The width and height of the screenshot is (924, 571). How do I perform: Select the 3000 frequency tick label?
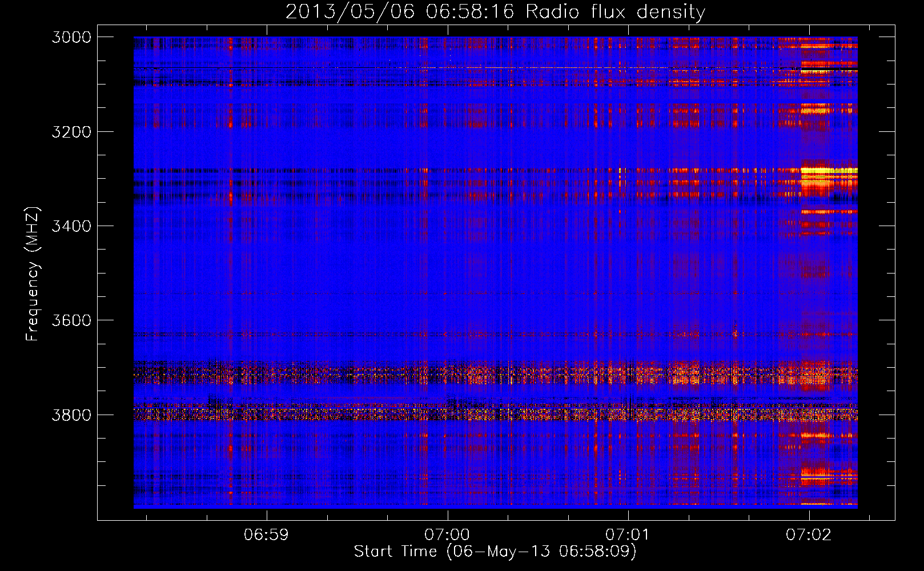tap(71, 37)
